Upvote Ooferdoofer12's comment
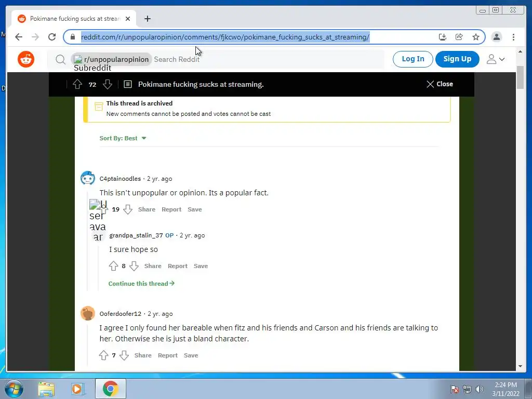Image resolution: width=532 pixels, height=399 pixels. [x=103, y=355]
